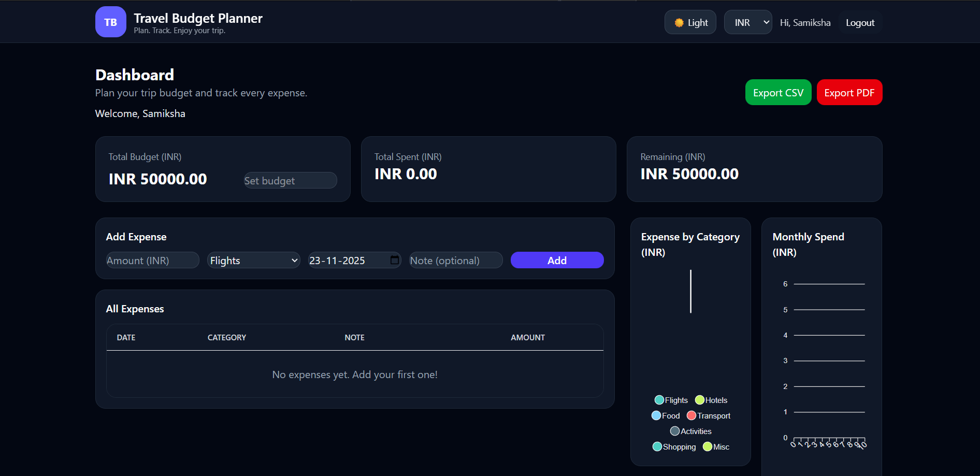
Task: Focus the Amount (INR) field
Action: (152, 261)
